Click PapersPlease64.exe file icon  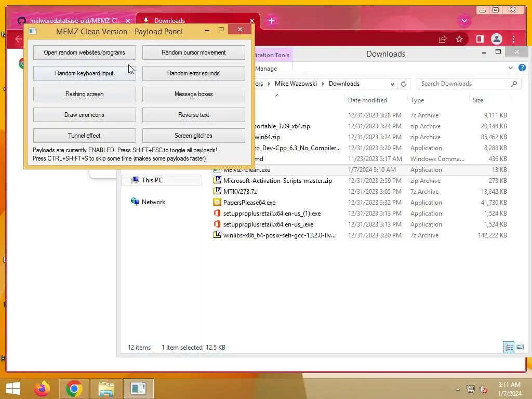coord(217,202)
